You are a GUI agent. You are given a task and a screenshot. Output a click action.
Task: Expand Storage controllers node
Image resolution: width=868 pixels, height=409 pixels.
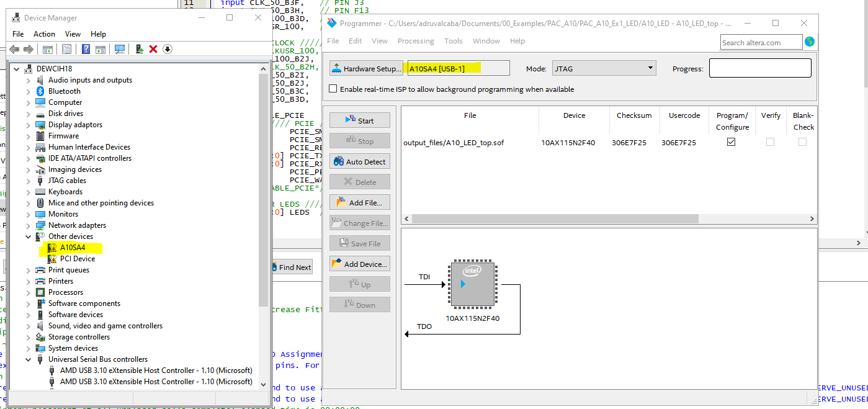coord(28,337)
